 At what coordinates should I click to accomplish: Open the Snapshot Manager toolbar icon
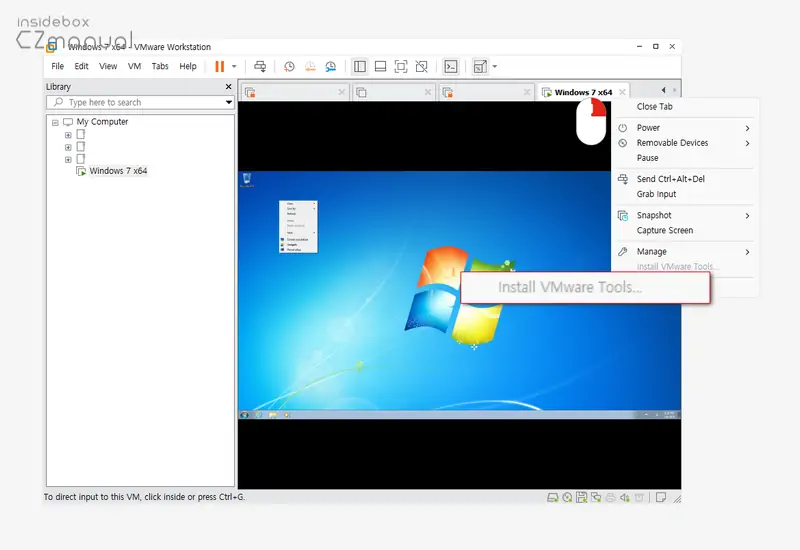coord(331,66)
